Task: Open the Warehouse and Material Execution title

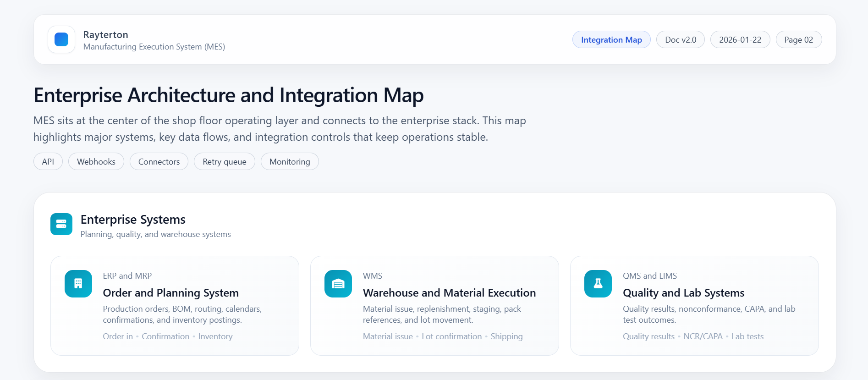Action: coord(449,293)
